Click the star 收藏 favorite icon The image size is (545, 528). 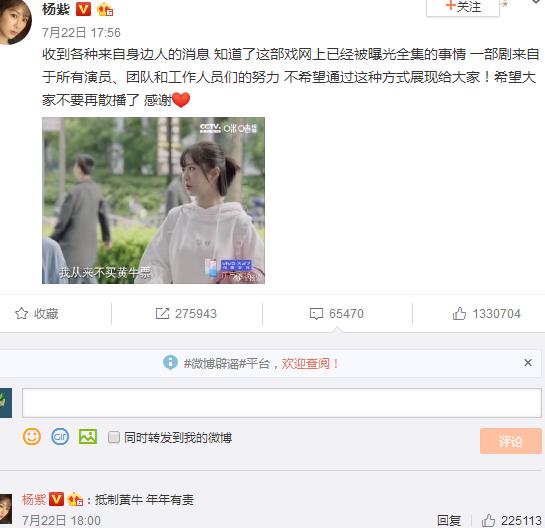pyautogui.click(x=22, y=314)
